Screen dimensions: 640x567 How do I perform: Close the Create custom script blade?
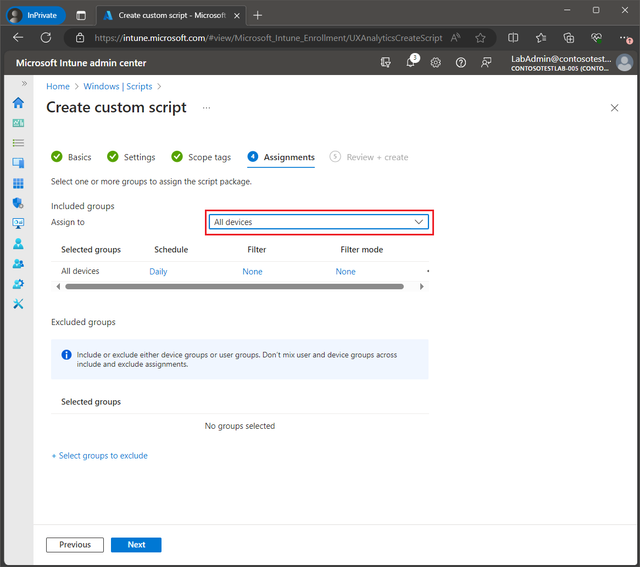pyautogui.click(x=614, y=108)
